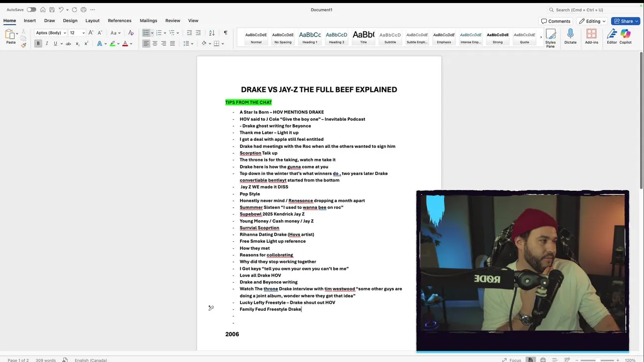644x362 pixels.
Task: Open the Styles Pane
Action: 550,38
